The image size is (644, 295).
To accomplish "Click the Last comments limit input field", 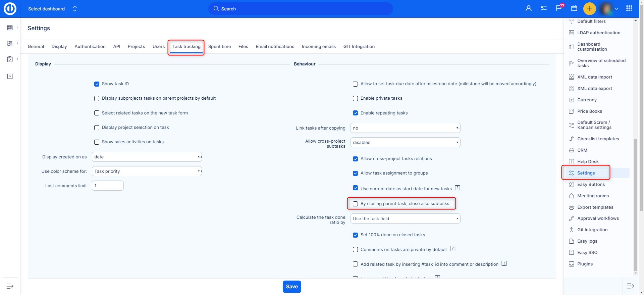I will [x=108, y=186].
